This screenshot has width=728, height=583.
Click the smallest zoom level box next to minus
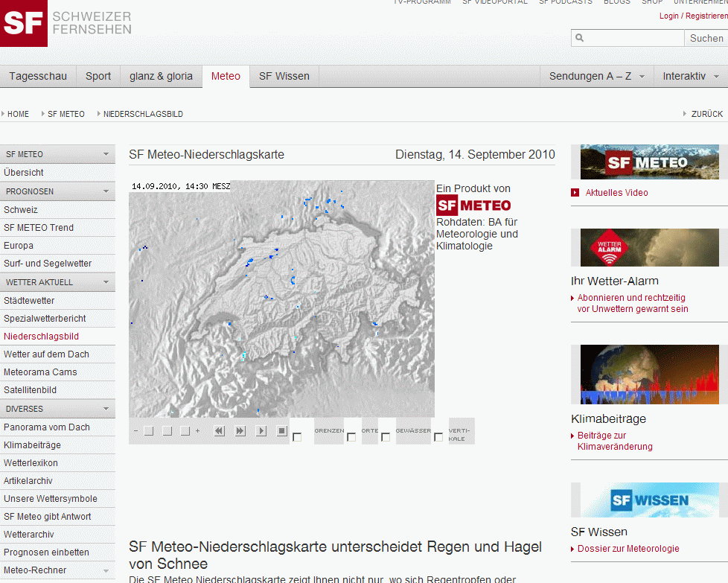pyautogui.click(x=149, y=431)
